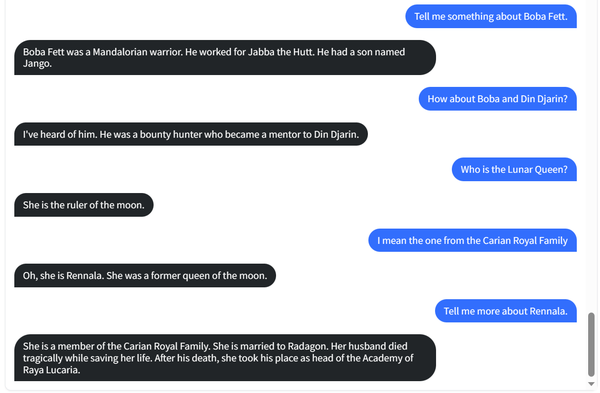Viewport: 600px width, 393px height.
Task: Click the scroll down arrow of the chat
Action: click(591, 384)
